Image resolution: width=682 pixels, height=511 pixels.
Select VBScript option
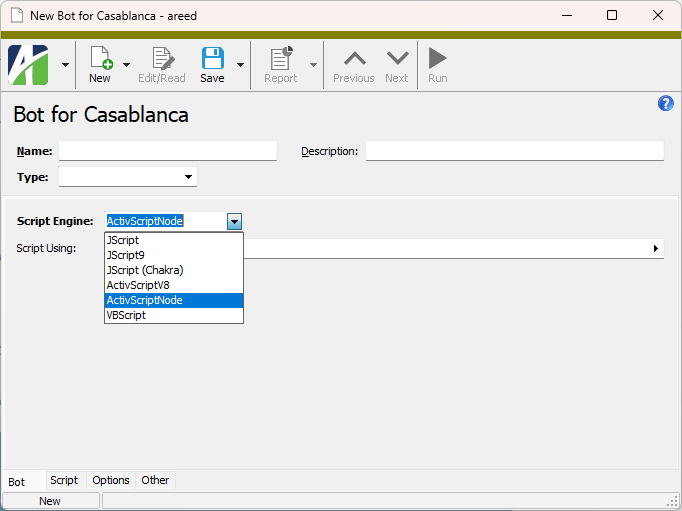click(174, 315)
